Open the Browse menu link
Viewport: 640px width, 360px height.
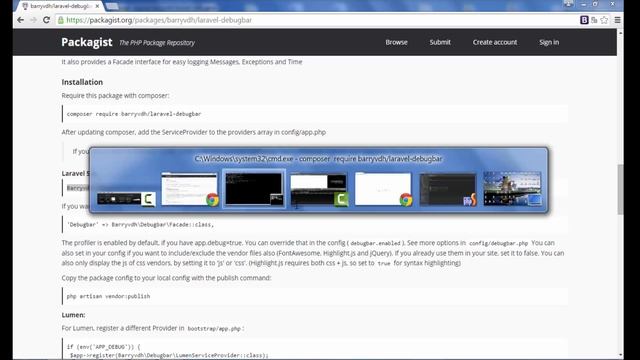pos(396,42)
